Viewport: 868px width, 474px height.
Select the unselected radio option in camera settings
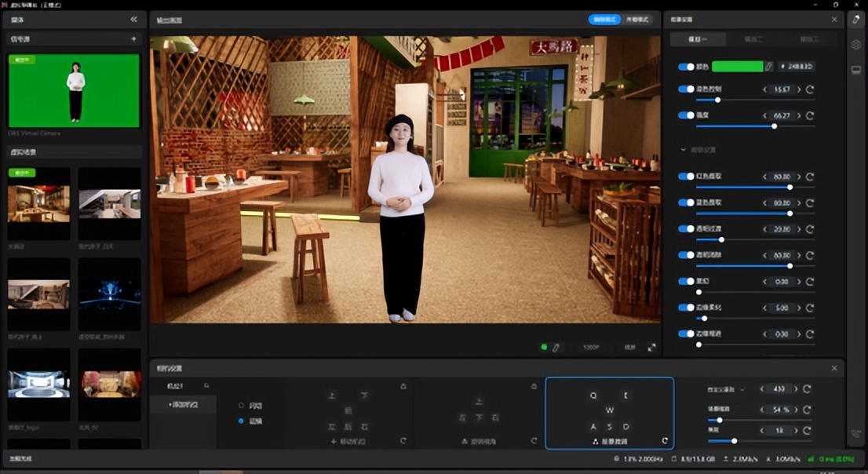point(241,406)
